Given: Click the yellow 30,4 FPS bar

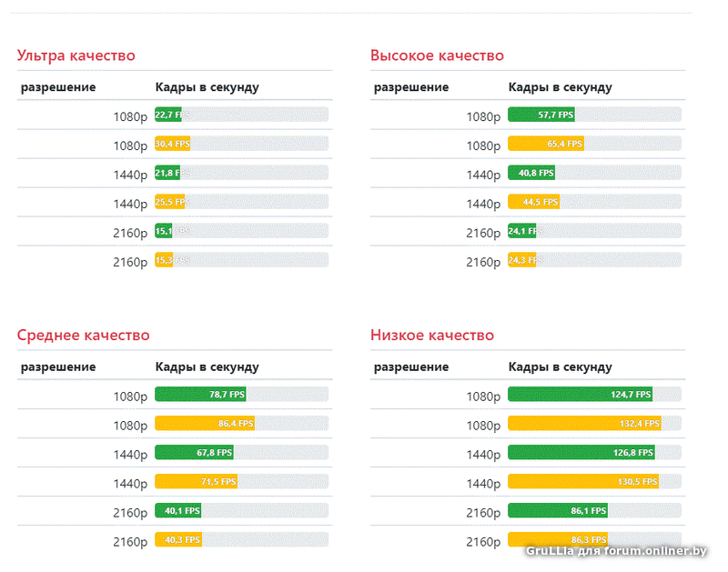Looking at the screenshot, I should (172, 144).
